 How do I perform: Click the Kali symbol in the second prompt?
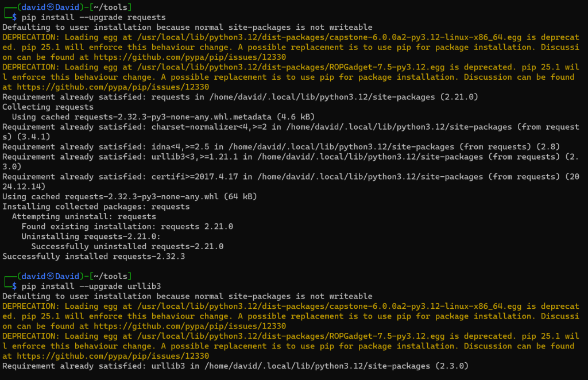click(49, 276)
